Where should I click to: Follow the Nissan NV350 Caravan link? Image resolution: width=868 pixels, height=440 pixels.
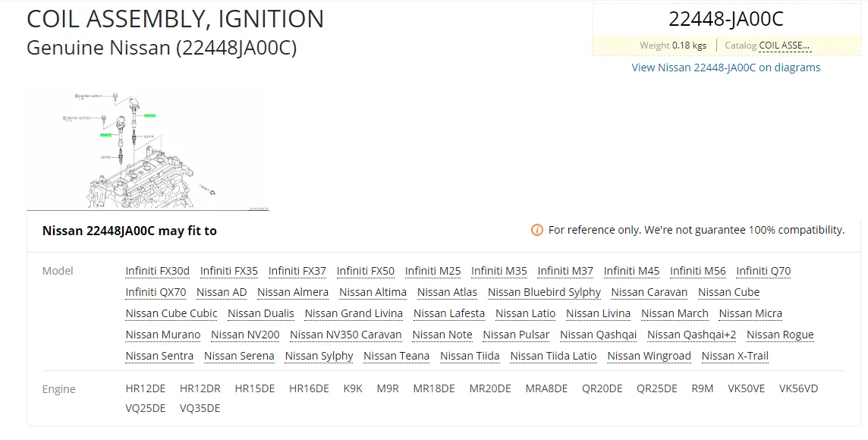pos(345,335)
